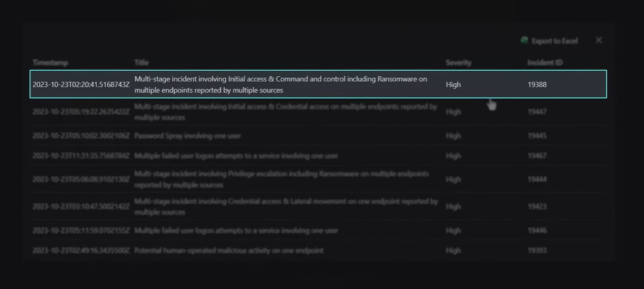Open the Initial access & Credential access incident
Image resolution: width=644 pixels, height=289 pixels.
285,112
